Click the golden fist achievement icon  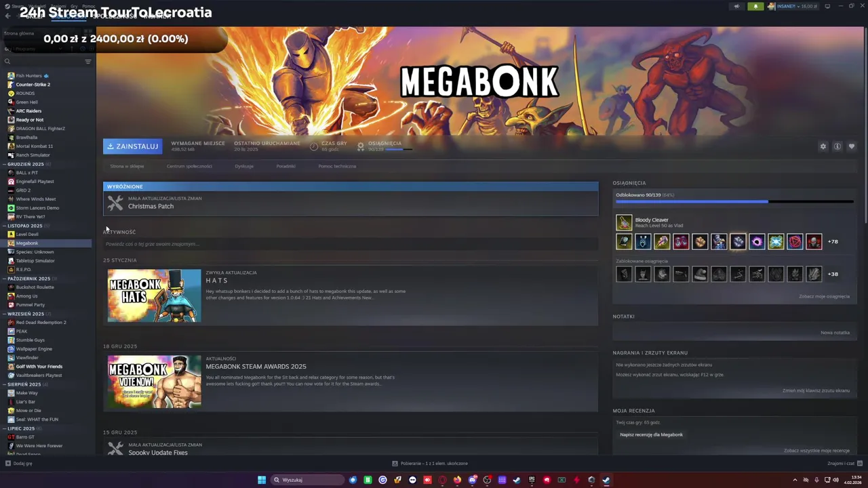[x=700, y=241]
